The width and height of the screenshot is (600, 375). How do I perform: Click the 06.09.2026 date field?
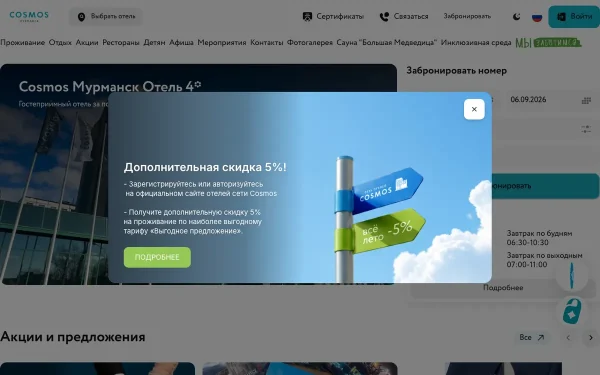pos(551,100)
